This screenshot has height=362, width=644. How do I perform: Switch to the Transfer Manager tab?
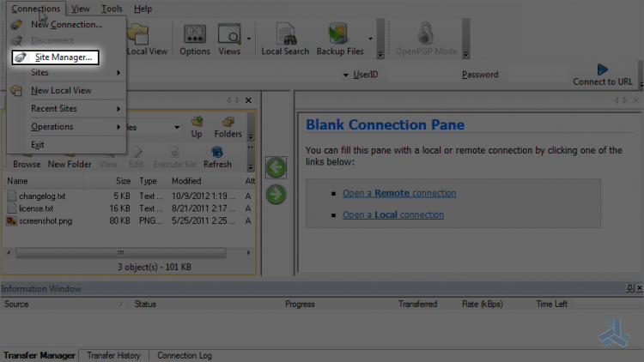(x=39, y=355)
